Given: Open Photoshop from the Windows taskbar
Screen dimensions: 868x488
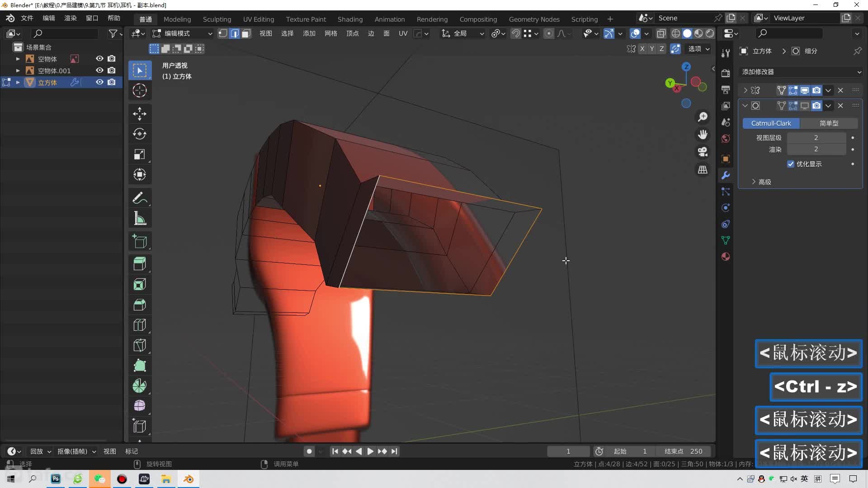Looking at the screenshot, I should pos(56,479).
